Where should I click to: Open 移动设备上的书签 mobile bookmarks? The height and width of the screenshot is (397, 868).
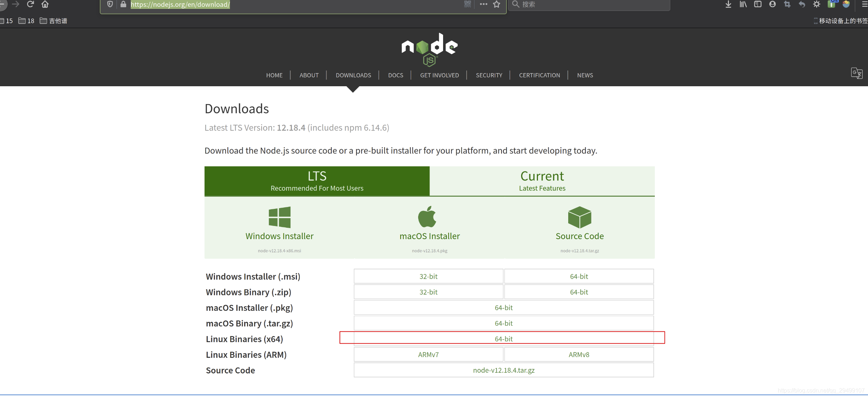pyautogui.click(x=841, y=21)
